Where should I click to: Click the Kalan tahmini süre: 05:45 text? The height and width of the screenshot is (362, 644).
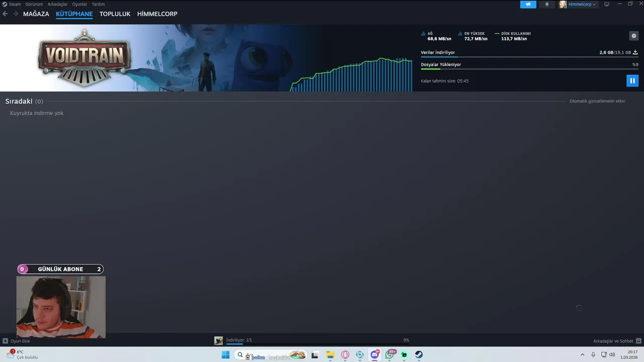click(x=445, y=81)
